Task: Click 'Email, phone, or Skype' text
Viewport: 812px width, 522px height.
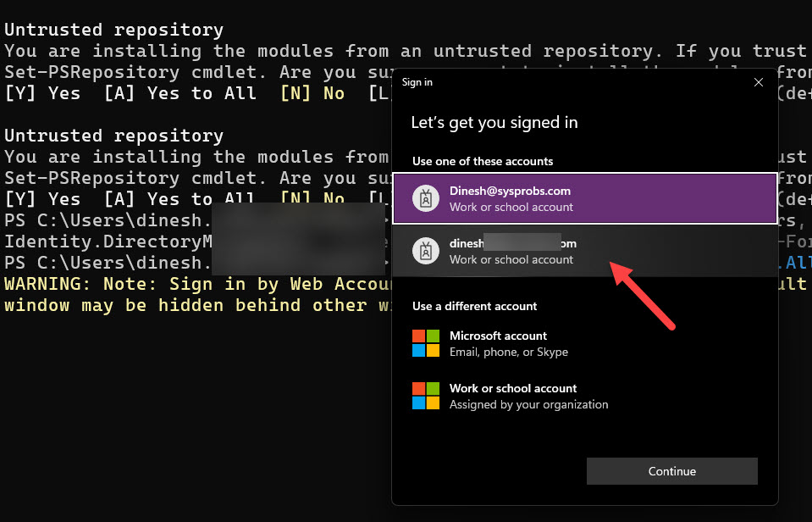Action: coord(509,352)
